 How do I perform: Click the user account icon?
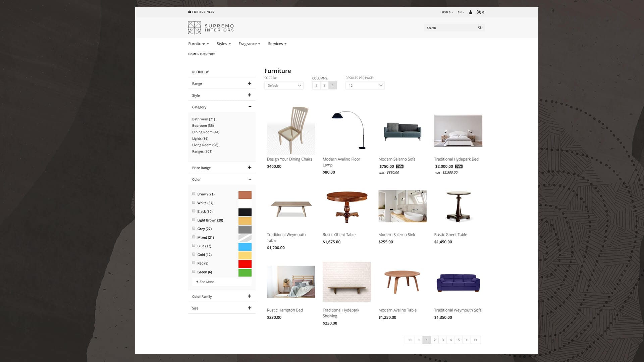coord(470,12)
